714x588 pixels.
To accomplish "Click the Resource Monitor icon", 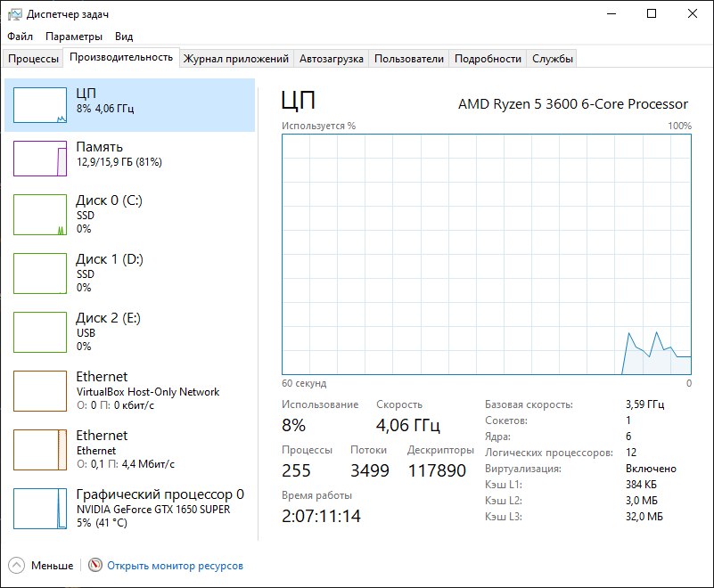I will pos(94,565).
